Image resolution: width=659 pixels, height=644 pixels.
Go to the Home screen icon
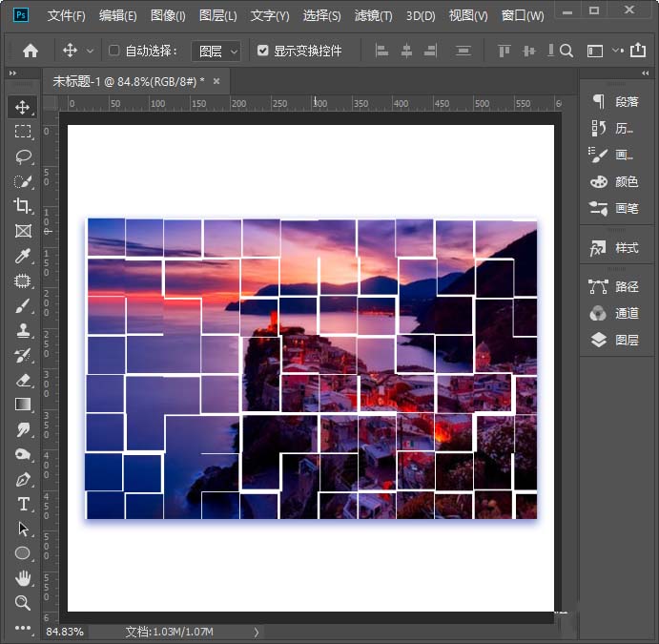pos(31,51)
